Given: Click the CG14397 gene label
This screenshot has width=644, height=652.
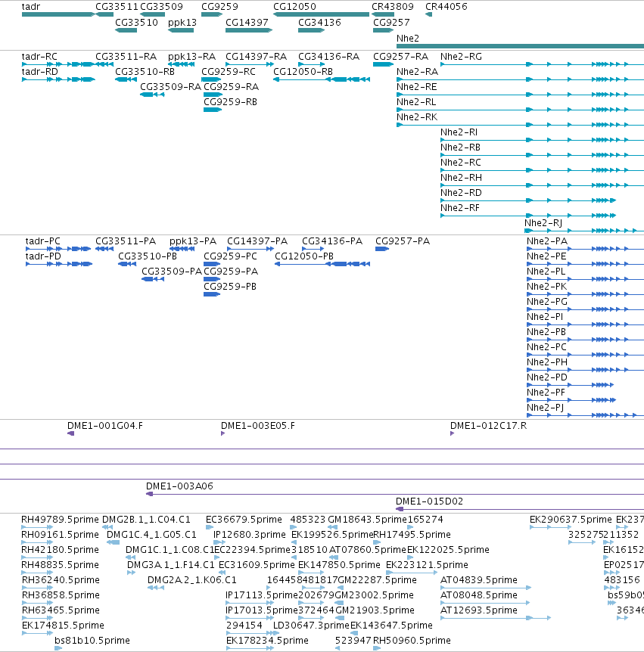Looking at the screenshot, I should (x=247, y=23).
